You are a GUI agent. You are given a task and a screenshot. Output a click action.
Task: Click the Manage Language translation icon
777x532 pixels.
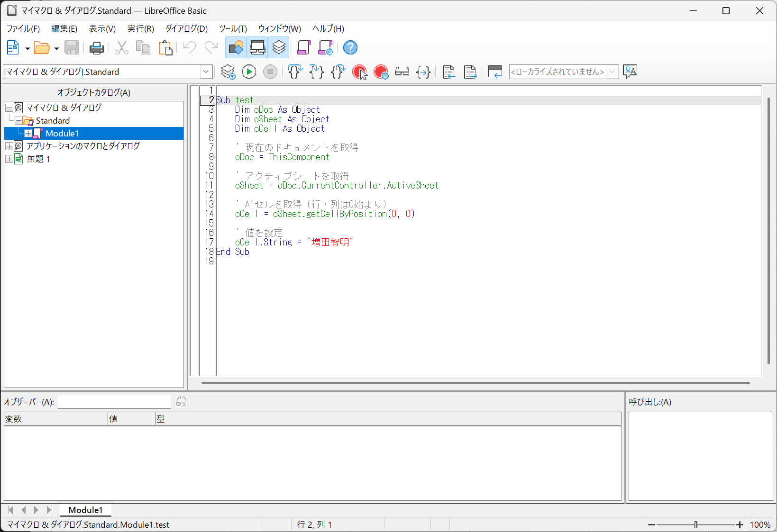pyautogui.click(x=630, y=72)
